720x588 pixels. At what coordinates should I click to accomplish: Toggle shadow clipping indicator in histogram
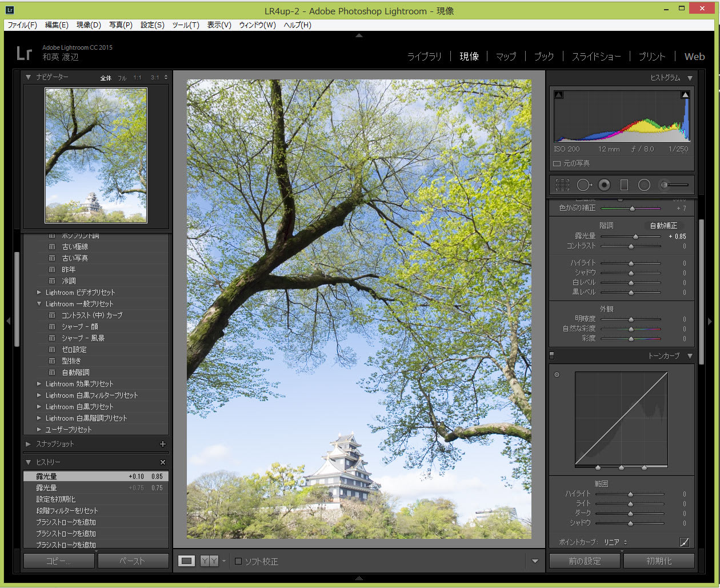click(x=559, y=95)
